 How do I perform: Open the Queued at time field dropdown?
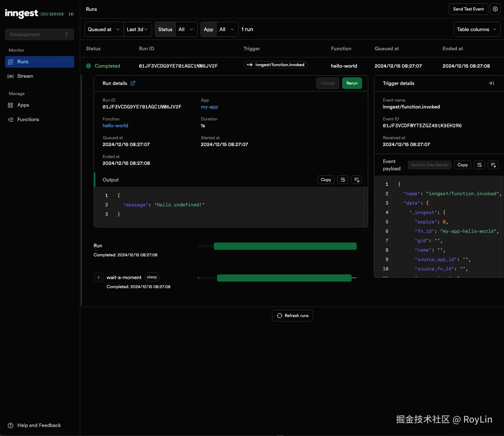pyautogui.click(x=104, y=29)
